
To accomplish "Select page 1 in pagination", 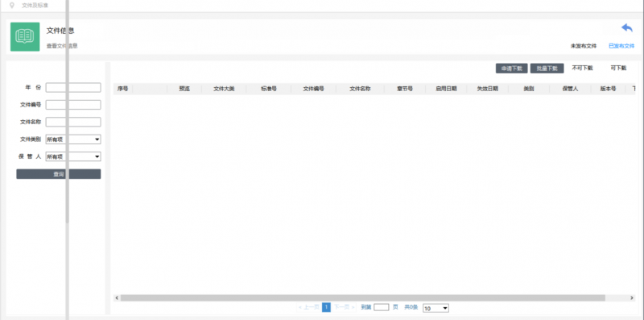I will [326, 307].
